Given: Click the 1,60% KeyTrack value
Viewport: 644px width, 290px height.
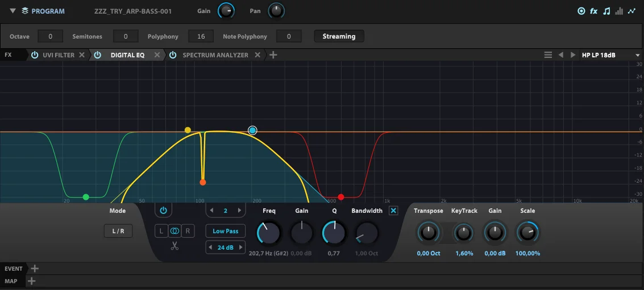Looking at the screenshot, I should point(464,254).
